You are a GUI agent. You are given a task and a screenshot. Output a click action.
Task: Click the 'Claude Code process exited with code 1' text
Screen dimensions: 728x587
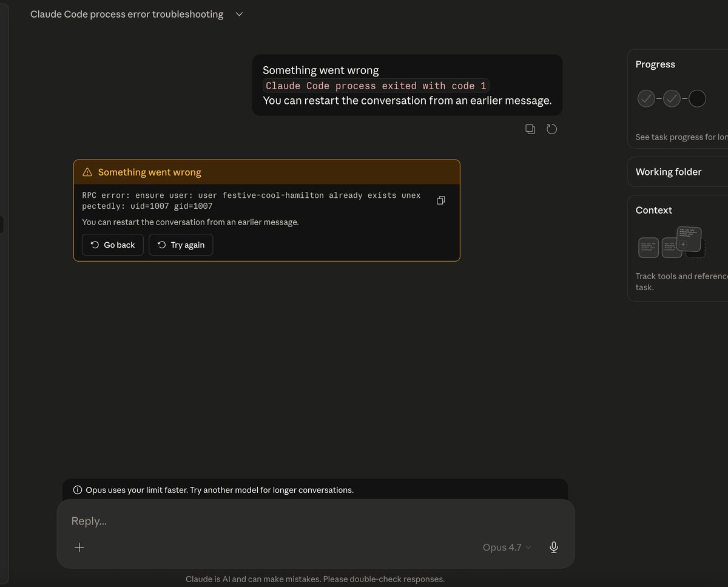click(x=376, y=86)
